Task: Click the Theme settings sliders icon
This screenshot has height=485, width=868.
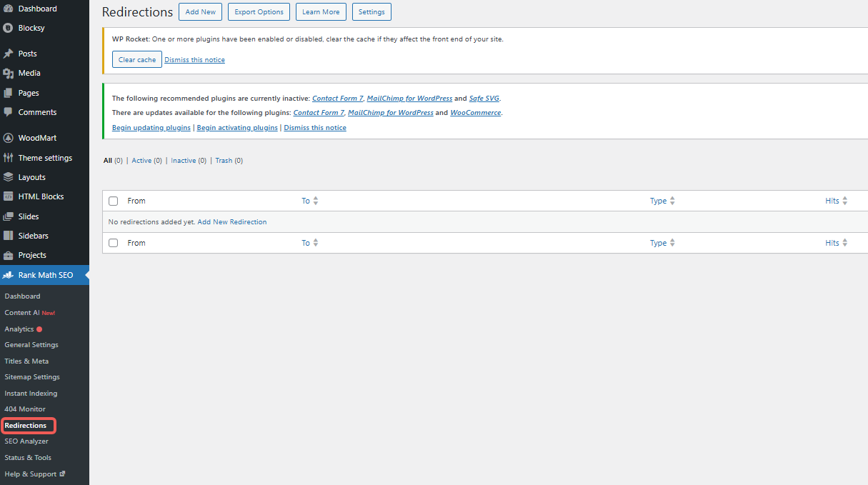Action: pos(9,158)
